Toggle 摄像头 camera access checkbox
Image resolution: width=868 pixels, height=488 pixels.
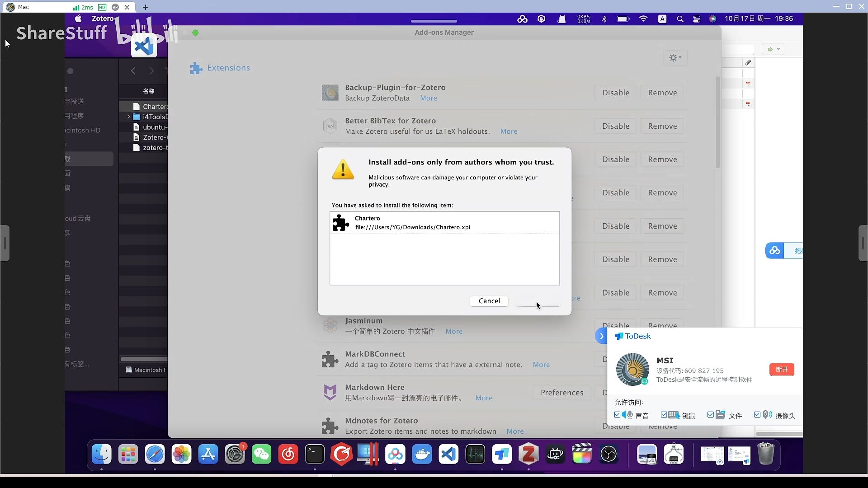point(757,415)
